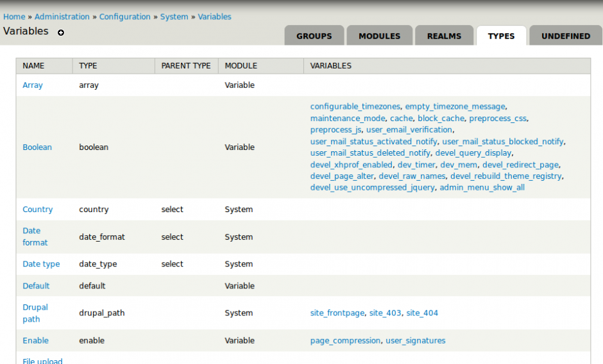Open the Modules tab

379,37
